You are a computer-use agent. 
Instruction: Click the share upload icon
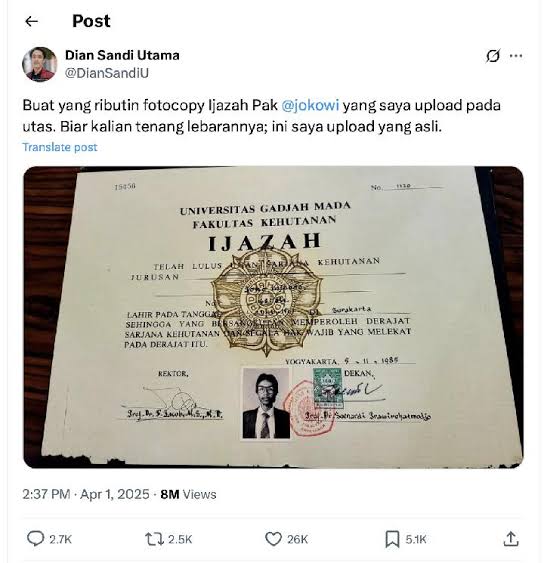511,539
